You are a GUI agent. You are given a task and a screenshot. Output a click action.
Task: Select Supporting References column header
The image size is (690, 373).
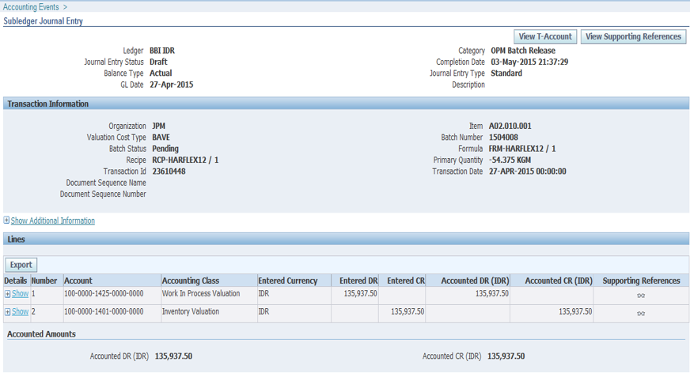click(x=641, y=281)
